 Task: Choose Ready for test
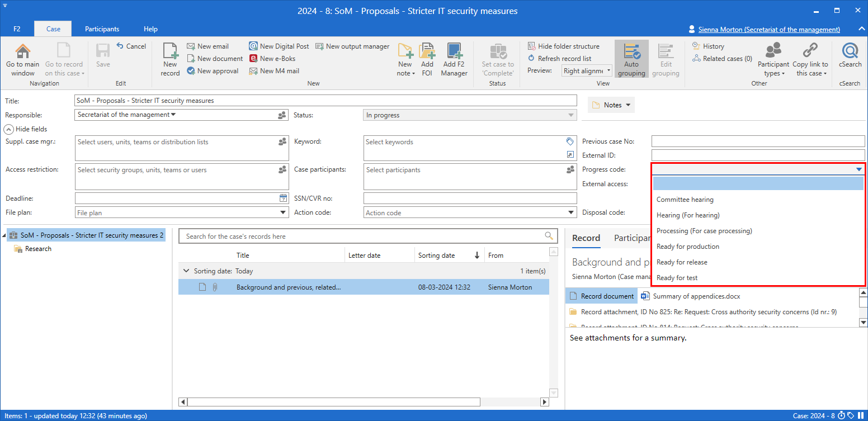point(758,278)
